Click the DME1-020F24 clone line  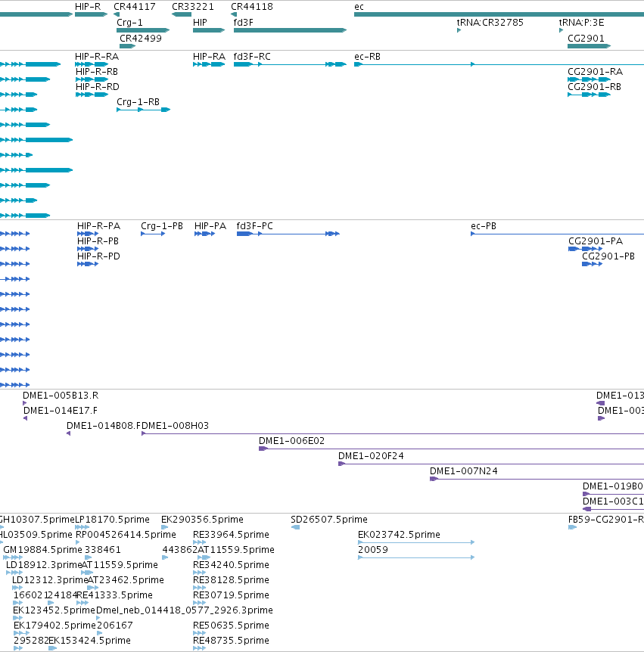[491, 464]
